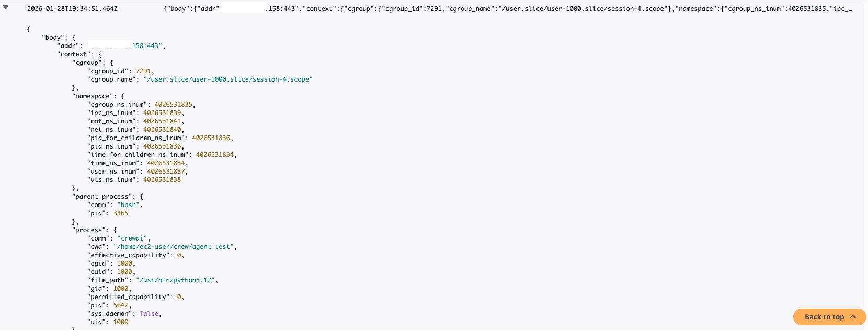This screenshot has height=331, width=868.
Task: Click the session-4.scope cgroup_name value
Action: pos(227,79)
